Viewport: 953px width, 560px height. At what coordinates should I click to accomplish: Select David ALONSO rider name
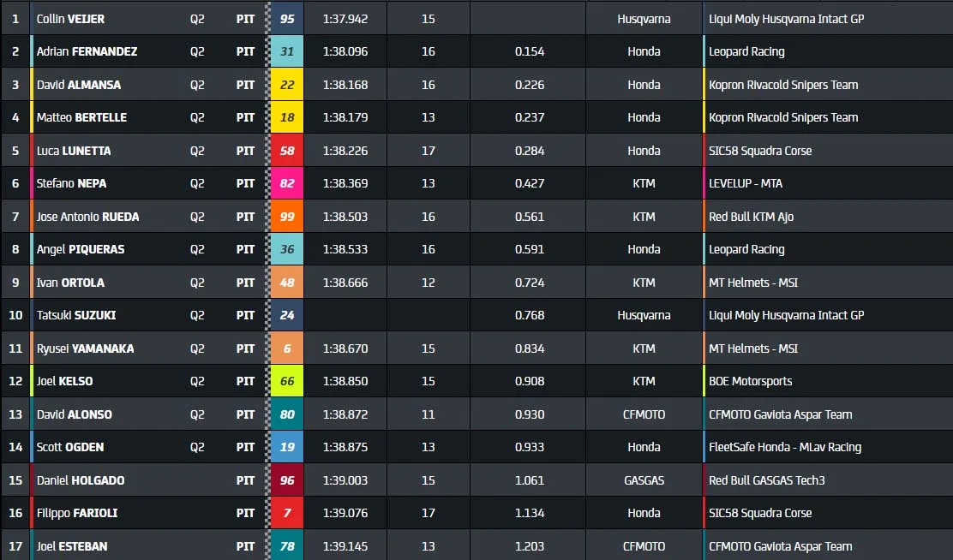click(75, 414)
